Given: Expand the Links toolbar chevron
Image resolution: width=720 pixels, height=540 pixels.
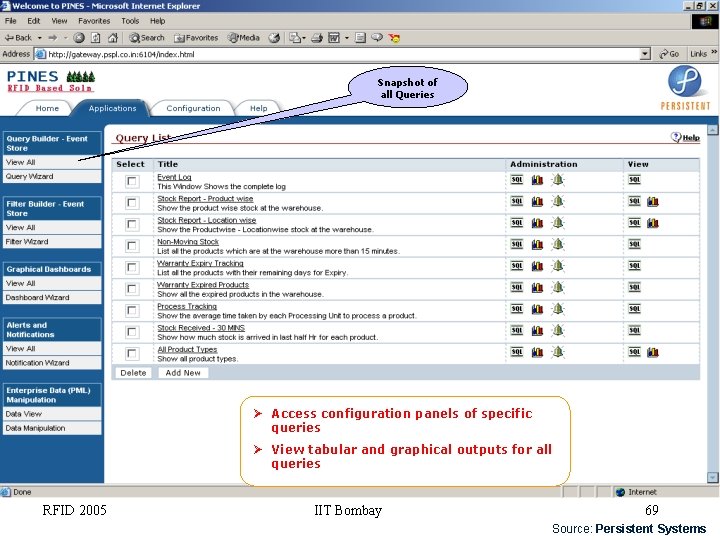Looking at the screenshot, I should point(714,52).
